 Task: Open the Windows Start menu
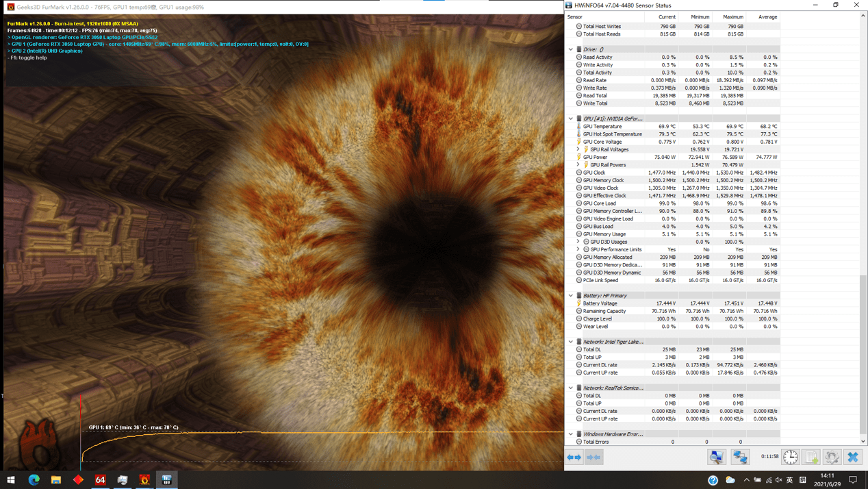[11, 480]
